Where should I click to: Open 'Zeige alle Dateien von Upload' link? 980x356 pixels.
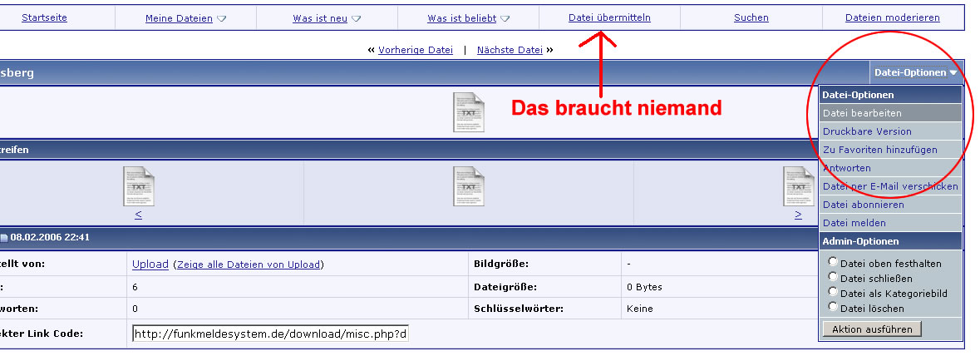248,265
